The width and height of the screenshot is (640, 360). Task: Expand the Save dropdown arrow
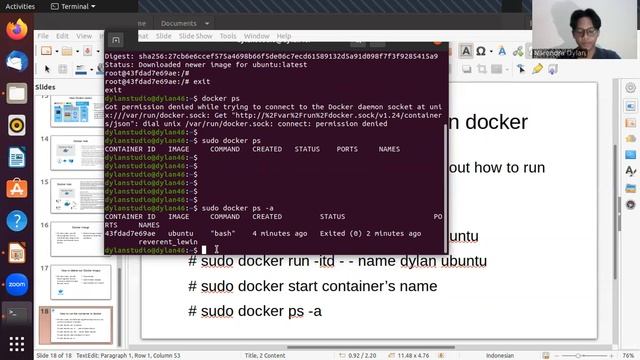click(98, 51)
